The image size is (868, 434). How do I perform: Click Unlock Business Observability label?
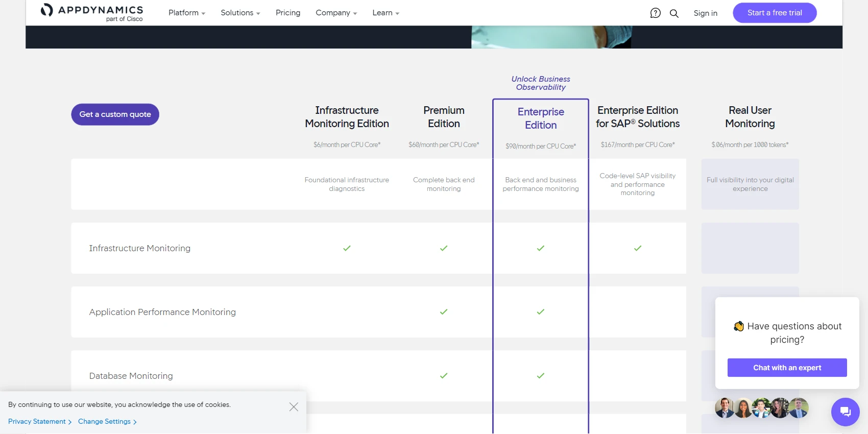pos(541,83)
